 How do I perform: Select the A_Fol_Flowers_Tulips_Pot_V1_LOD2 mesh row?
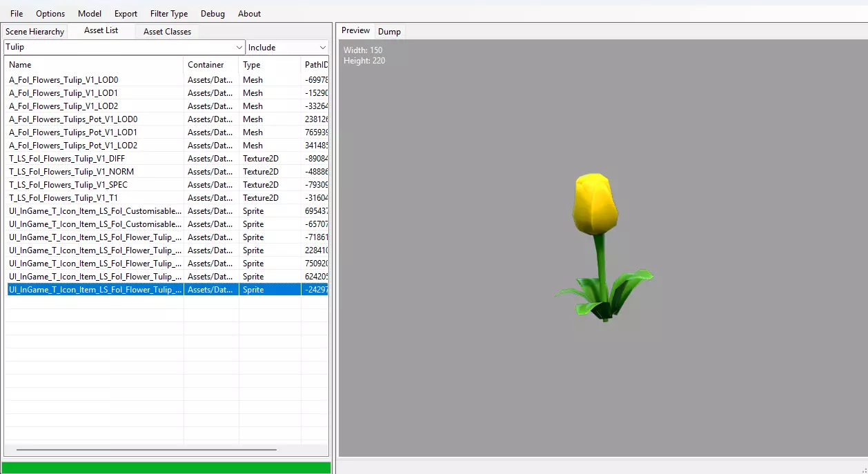coord(73,146)
